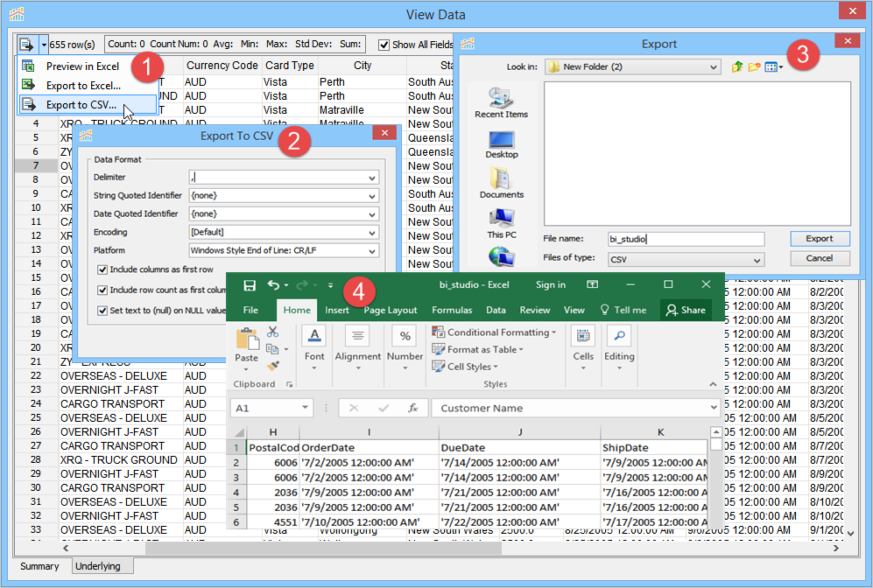Screen dimensions: 873x588
Task: Open the File tab in Excel
Action: 250,311
